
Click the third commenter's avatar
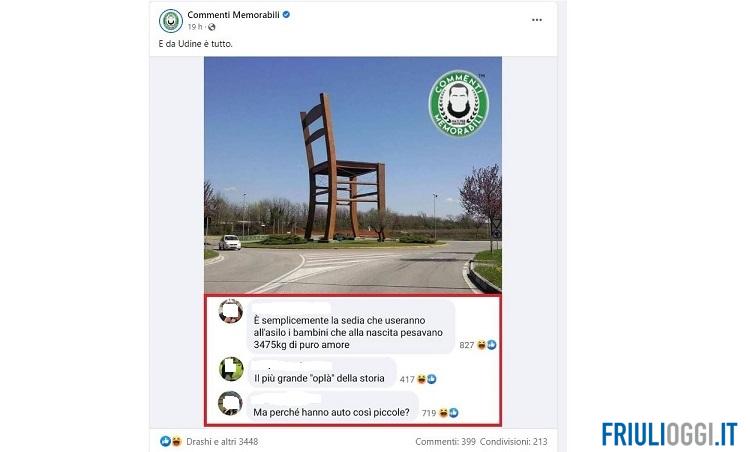pos(230,403)
